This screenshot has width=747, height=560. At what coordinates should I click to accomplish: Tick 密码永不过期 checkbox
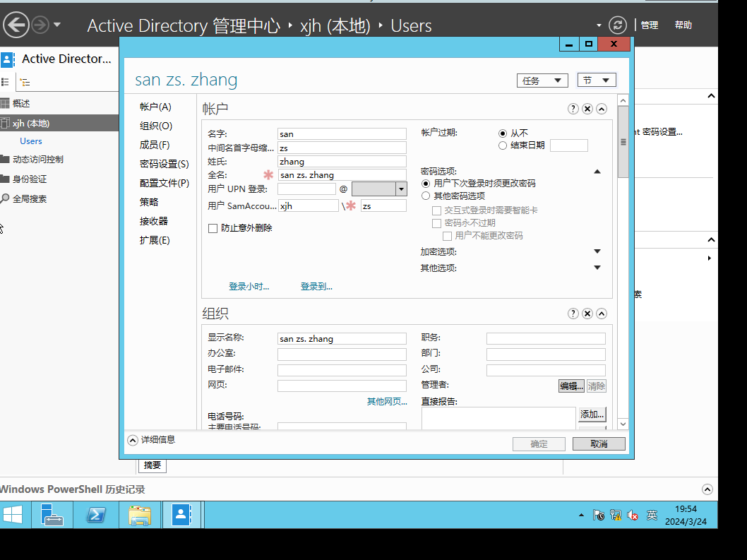click(436, 223)
